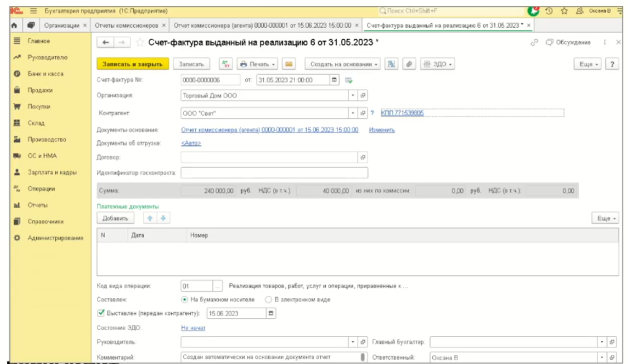The width and height of the screenshot is (628, 364).
Task: Expand the Печать dropdown menu
Action: [x=258, y=64]
